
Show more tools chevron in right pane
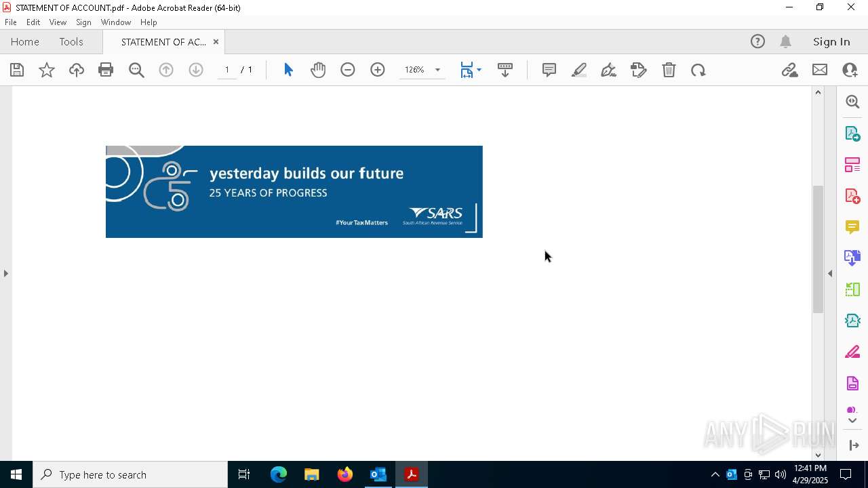[852, 421]
